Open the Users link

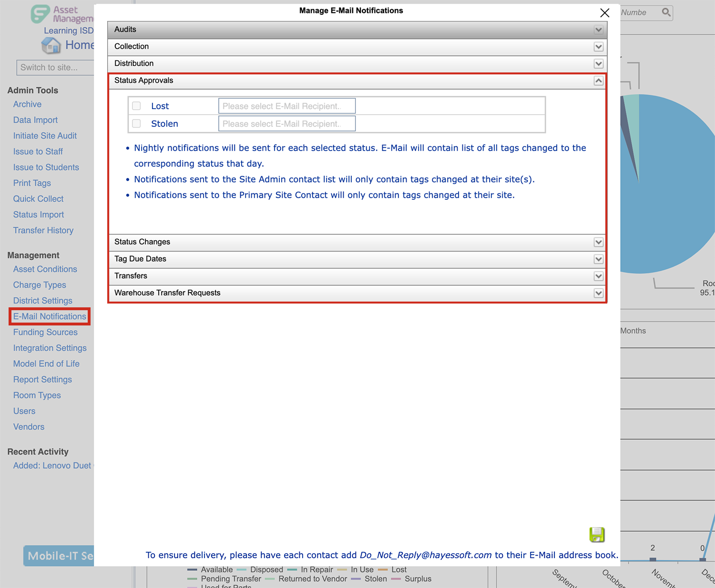pos(24,411)
